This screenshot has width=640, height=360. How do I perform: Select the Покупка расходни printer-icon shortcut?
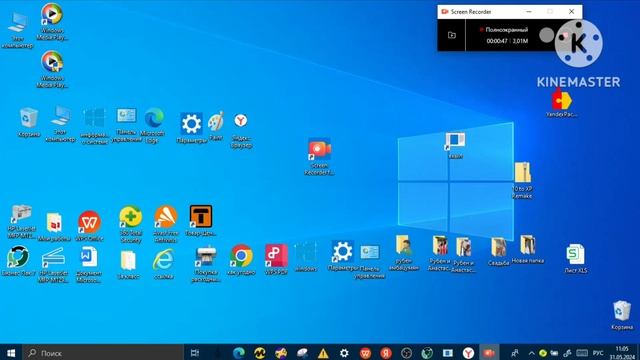[x=206, y=264]
